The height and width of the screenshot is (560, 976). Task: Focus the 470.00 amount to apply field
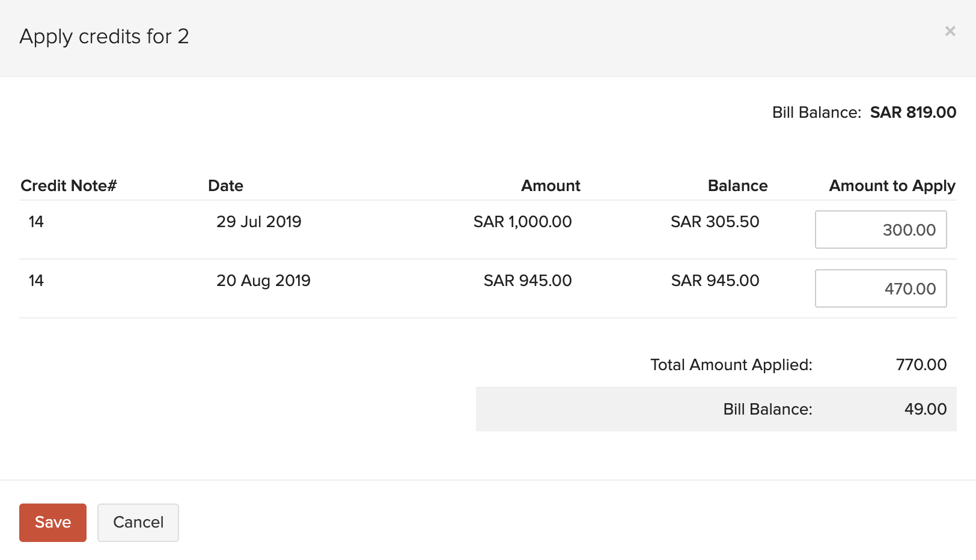pyautogui.click(x=880, y=288)
